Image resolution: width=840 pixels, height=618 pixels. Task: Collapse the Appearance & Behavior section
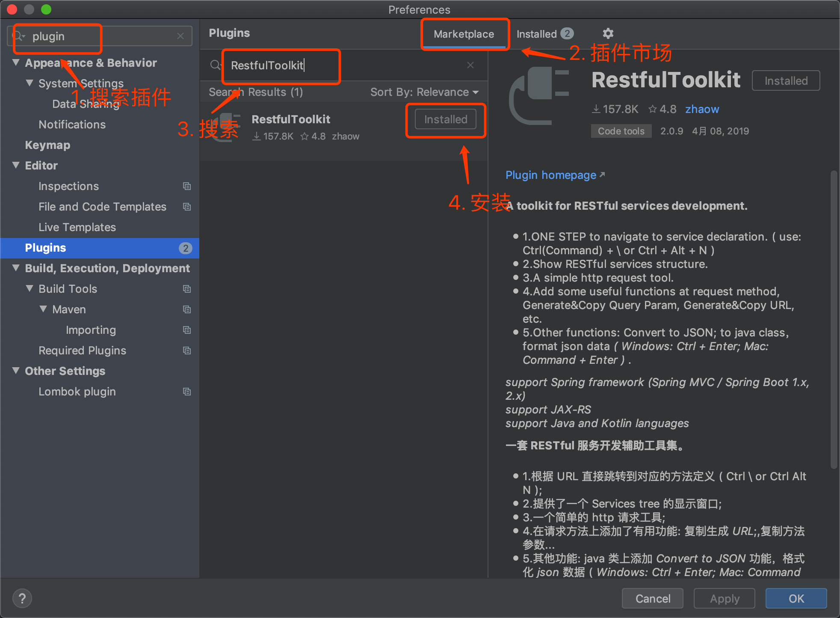16,62
